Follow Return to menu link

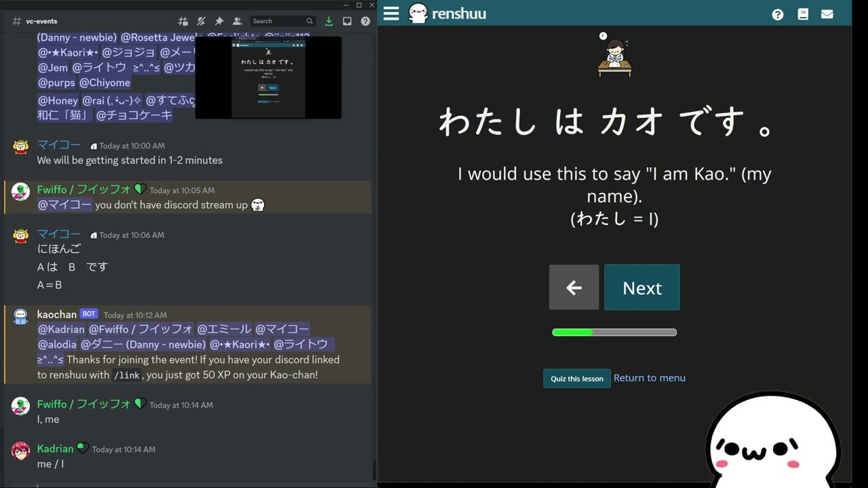click(x=650, y=378)
